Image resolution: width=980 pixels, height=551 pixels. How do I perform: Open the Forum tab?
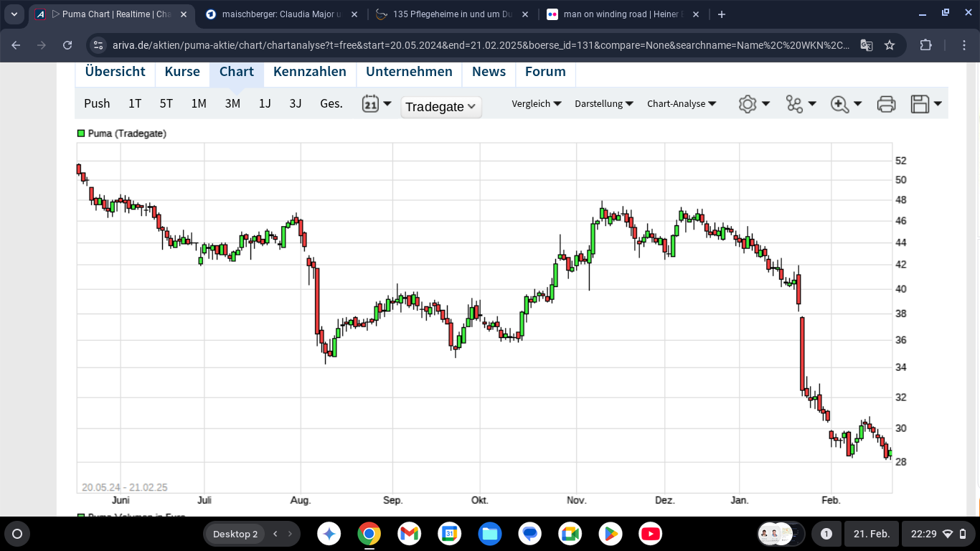pyautogui.click(x=545, y=72)
